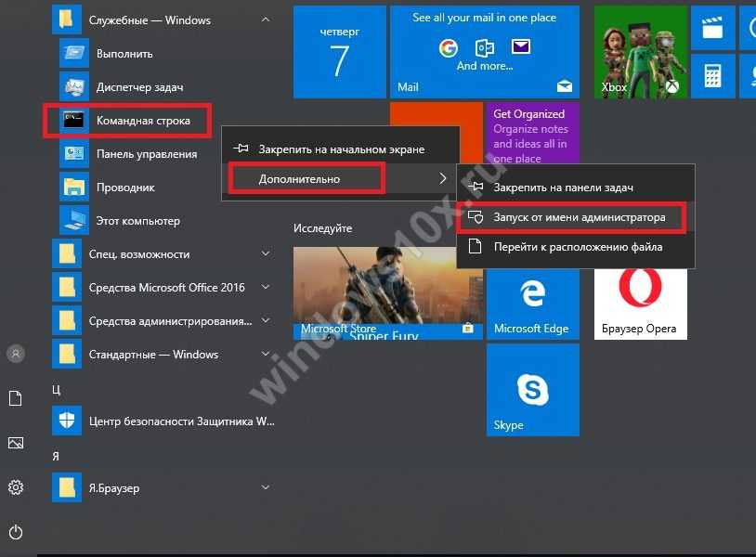756x557 pixels.
Task: Click the letter Я section header
Action: coord(56,456)
